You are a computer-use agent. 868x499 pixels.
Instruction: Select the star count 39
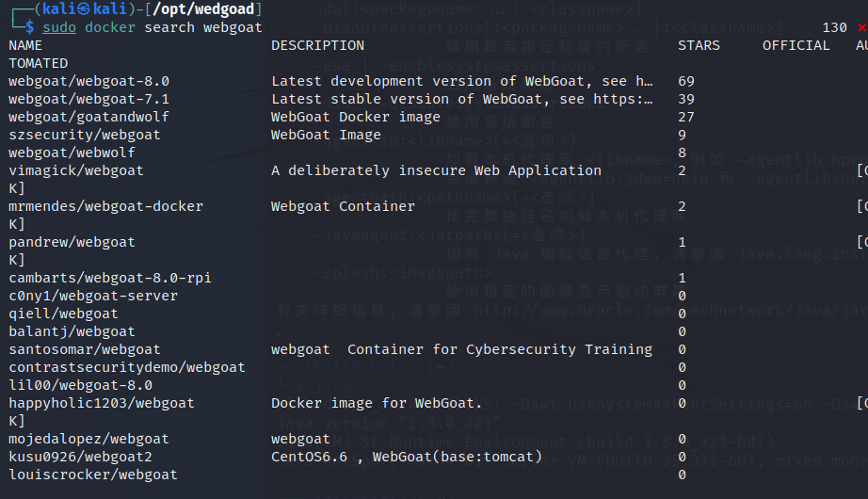[x=686, y=99]
